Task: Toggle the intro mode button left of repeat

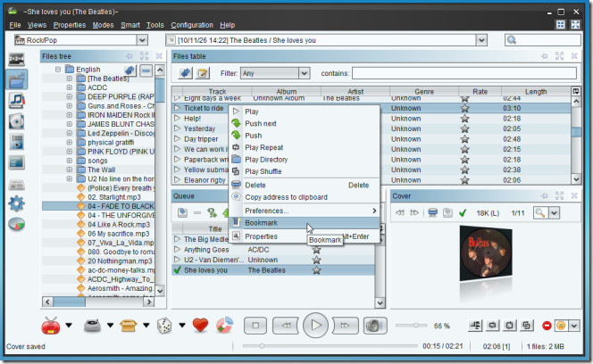Action: [x=475, y=326]
